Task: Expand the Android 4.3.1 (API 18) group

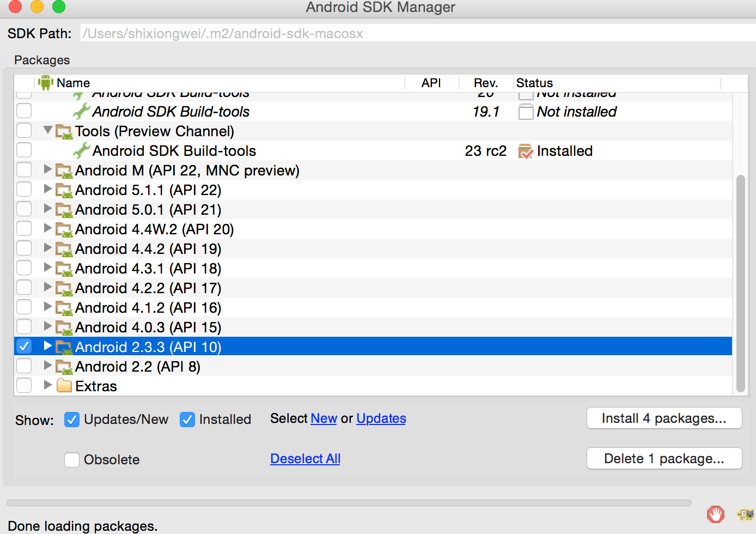Action: click(48, 268)
